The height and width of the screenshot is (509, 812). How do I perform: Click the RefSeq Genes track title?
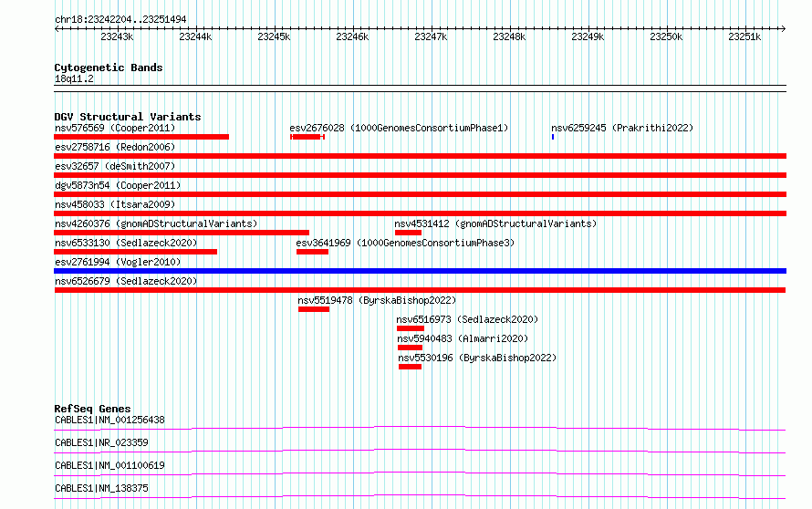92,409
